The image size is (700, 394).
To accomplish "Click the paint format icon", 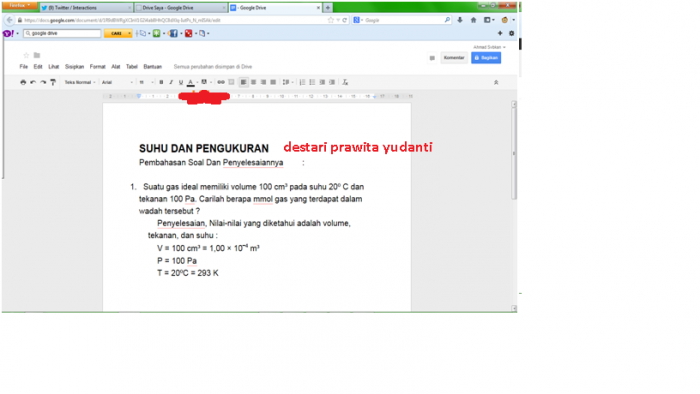I will (x=53, y=82).
